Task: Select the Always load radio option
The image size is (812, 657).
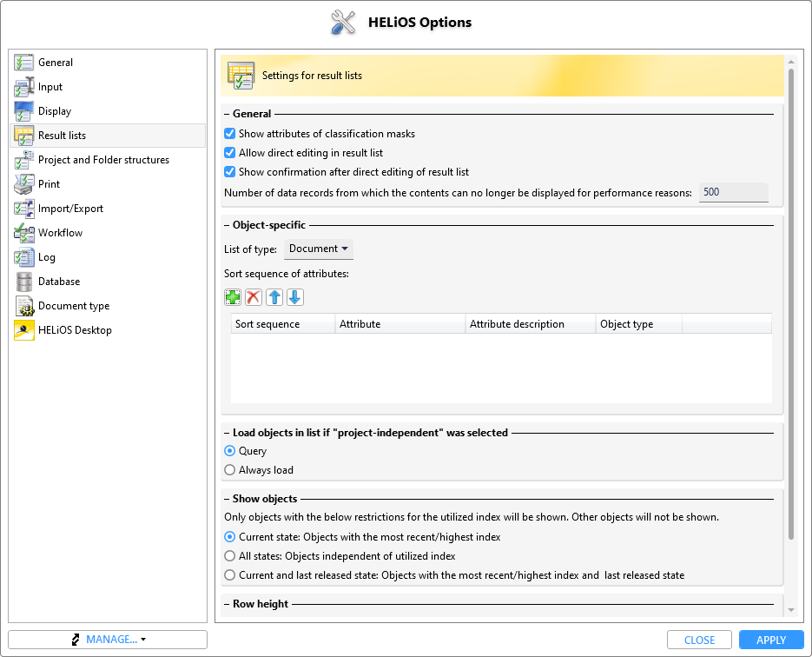Action: tap(230, 470)
